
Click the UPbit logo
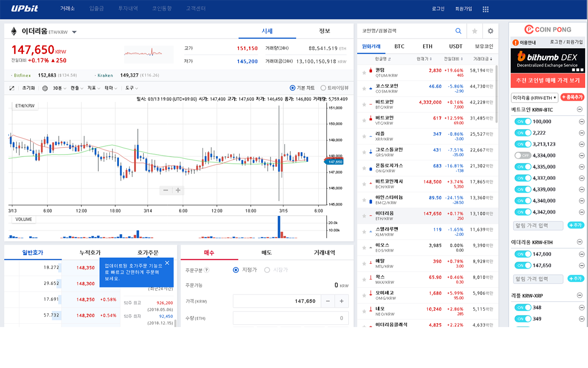click(24, 9)
